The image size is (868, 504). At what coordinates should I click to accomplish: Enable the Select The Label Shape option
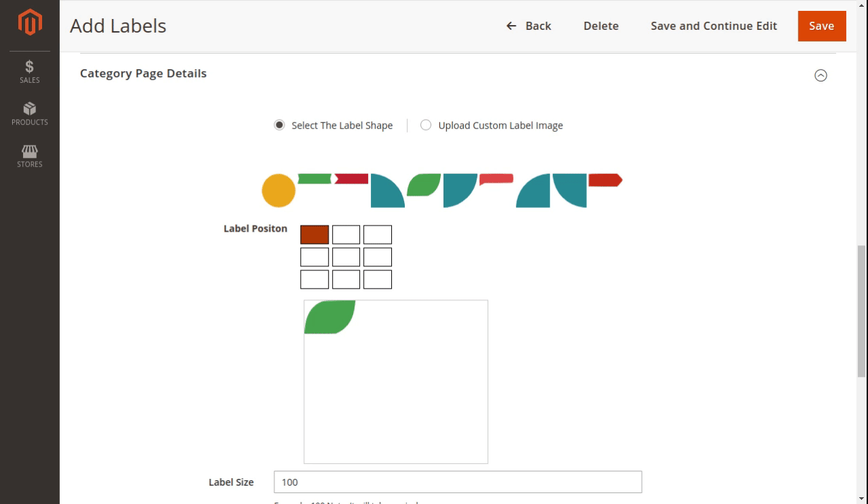pyautogui.click(x=279, y=125)
